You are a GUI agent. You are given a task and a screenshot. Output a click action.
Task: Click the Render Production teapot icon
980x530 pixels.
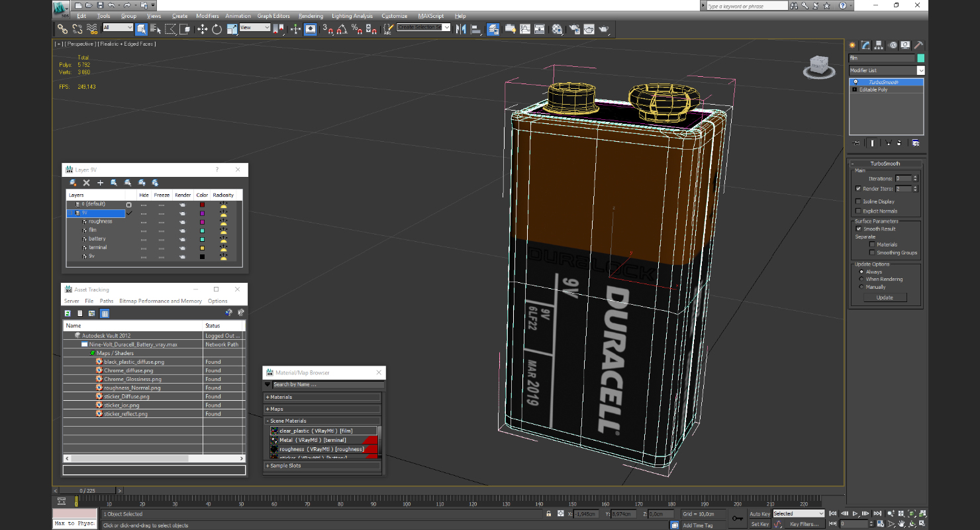(x=604, y=29)
